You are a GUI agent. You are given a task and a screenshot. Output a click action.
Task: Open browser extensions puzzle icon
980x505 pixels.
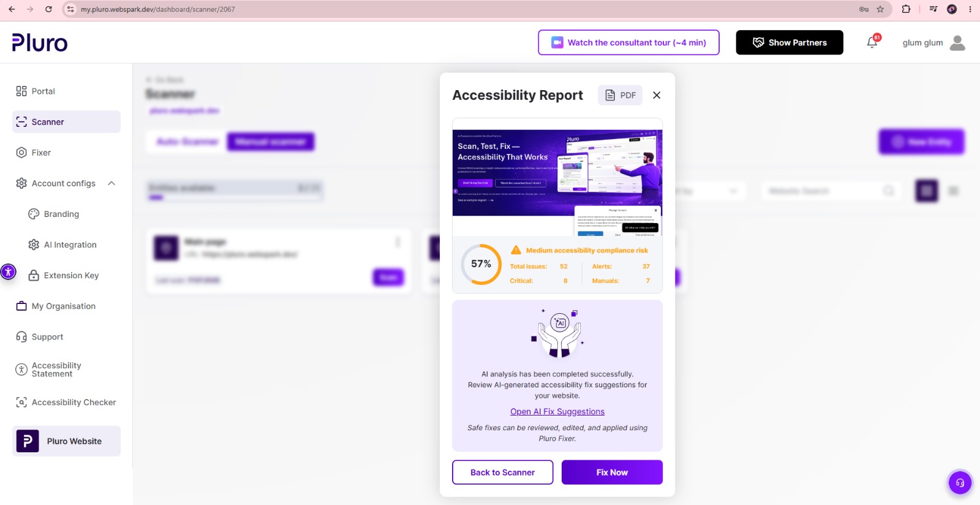(x=906, y=9)
